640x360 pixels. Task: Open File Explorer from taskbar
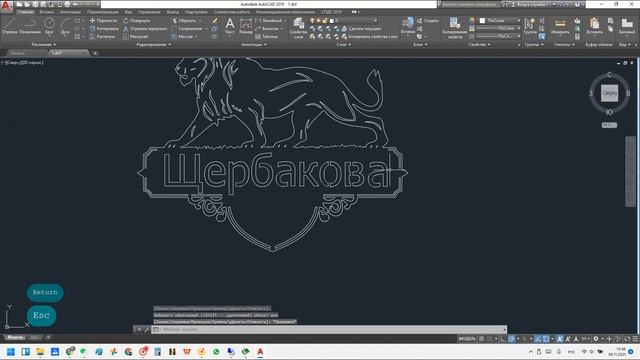point(40,352)
